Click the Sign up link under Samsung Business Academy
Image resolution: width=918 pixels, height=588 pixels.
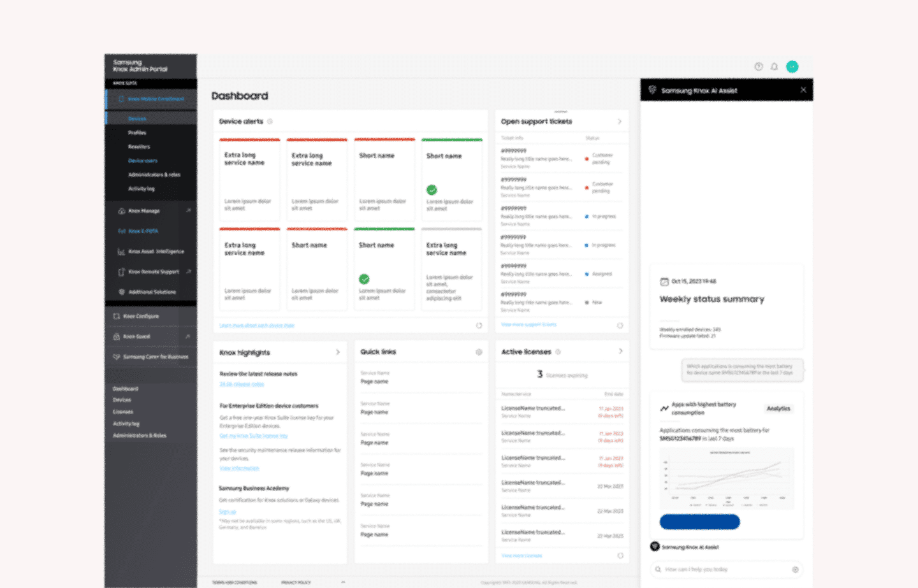pyautogui.click(x=228, y=512)
